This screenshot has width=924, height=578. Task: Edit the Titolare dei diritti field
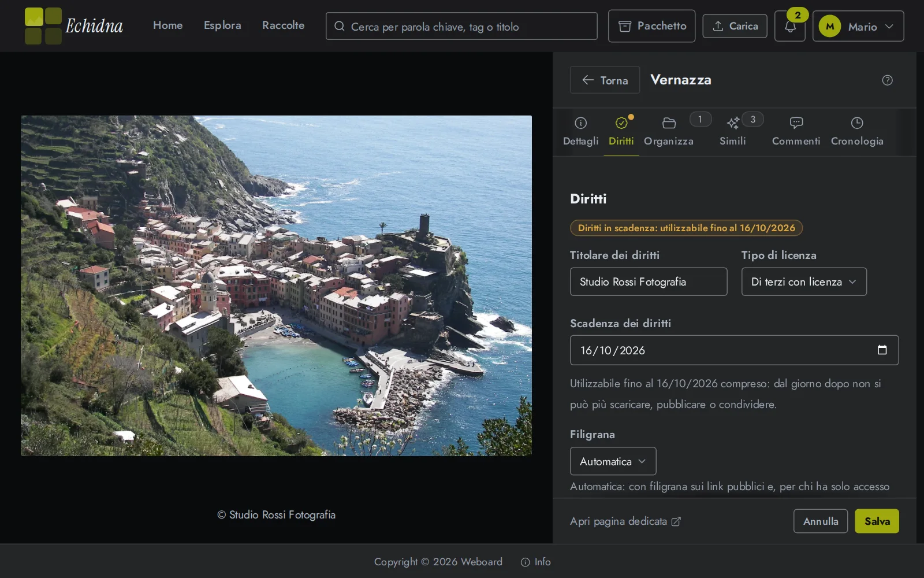tap(649, 281)
